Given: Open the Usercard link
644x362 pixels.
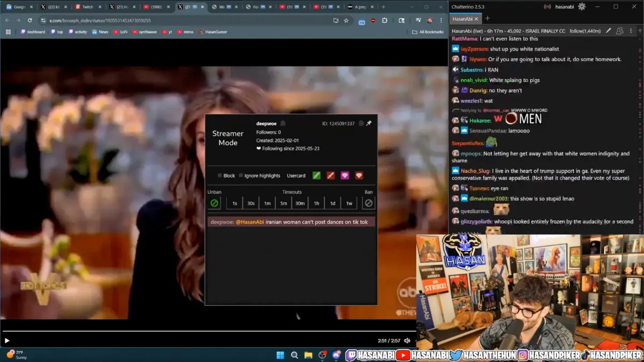Looking at the screenshot, I should [x=296, y=175].
